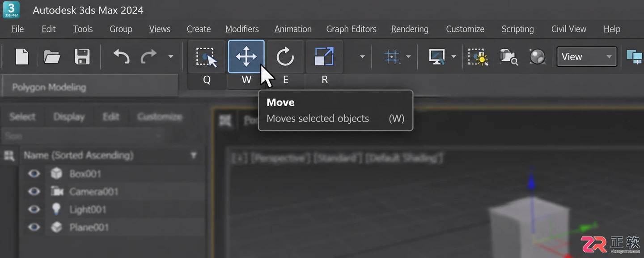Open the snaps type dropdown arrow
The image size is (644, 258).
click(408, 57)
